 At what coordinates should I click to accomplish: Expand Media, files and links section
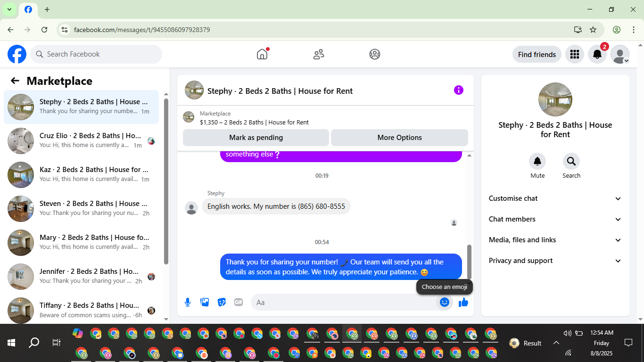click(555, 240)
